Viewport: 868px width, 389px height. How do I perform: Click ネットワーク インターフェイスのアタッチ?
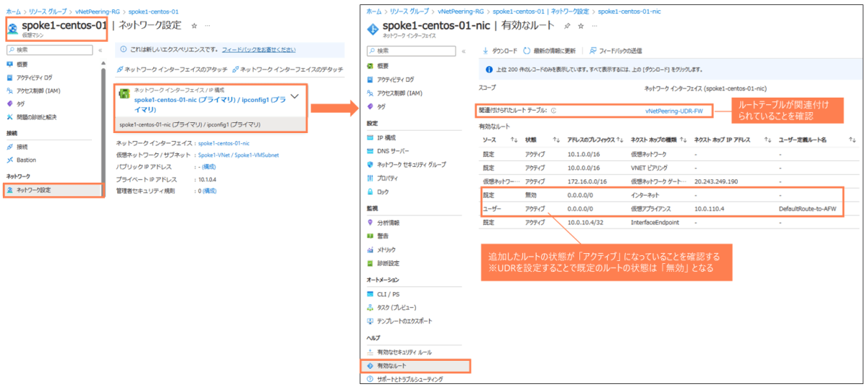tap(173, 69)
